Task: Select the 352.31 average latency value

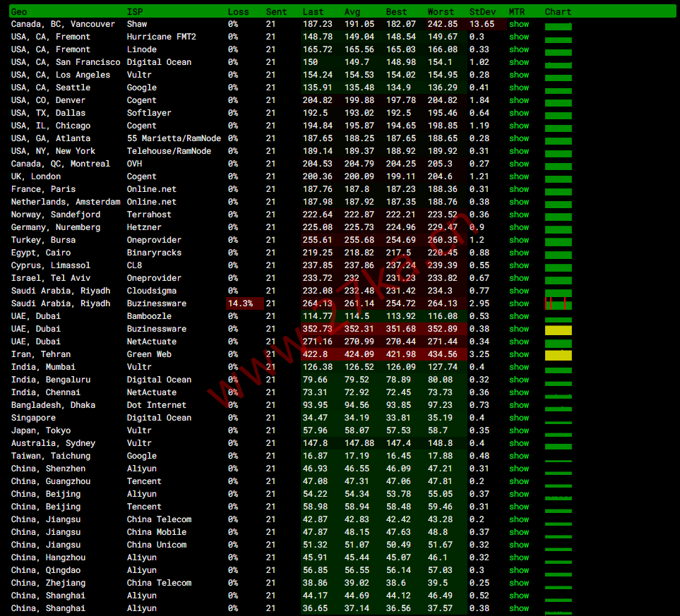Action: [359, 329]
